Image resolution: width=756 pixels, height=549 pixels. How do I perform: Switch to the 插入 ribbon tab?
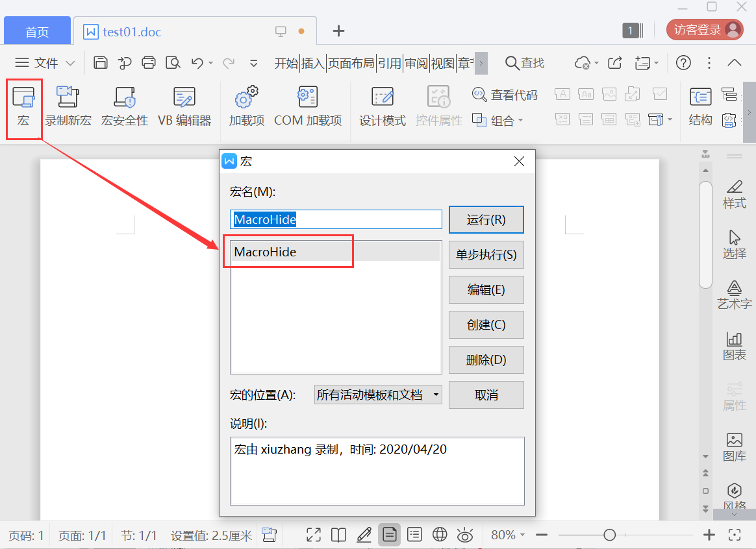[312, 63]
